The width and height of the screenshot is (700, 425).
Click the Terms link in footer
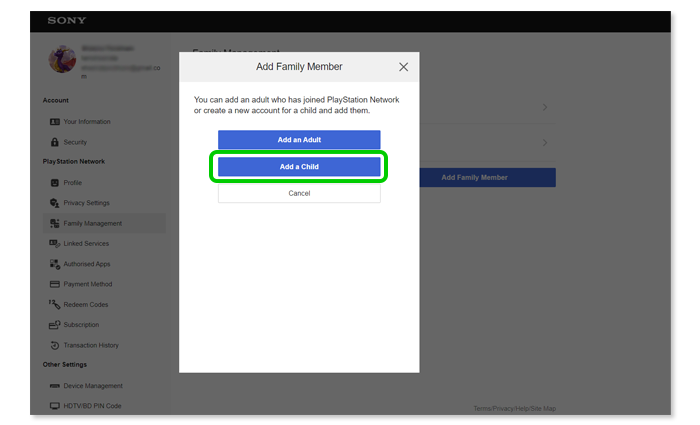point(482,408)
